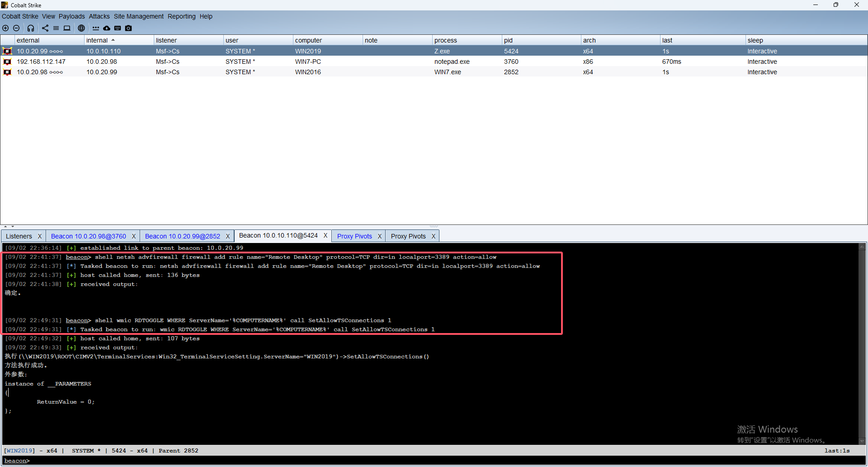
Task: Switch to the black-labeled Proxy Pivots tab
Action: tap(408, 236)
